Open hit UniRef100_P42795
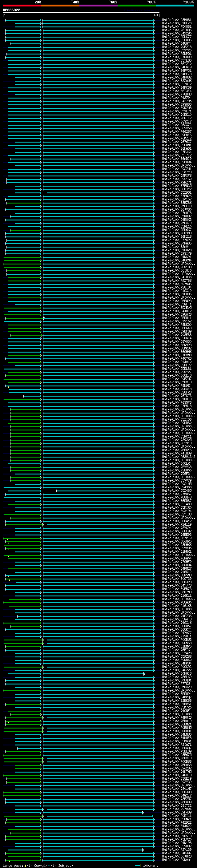Screen dimensions: 197x868 [x=177, y=101]
